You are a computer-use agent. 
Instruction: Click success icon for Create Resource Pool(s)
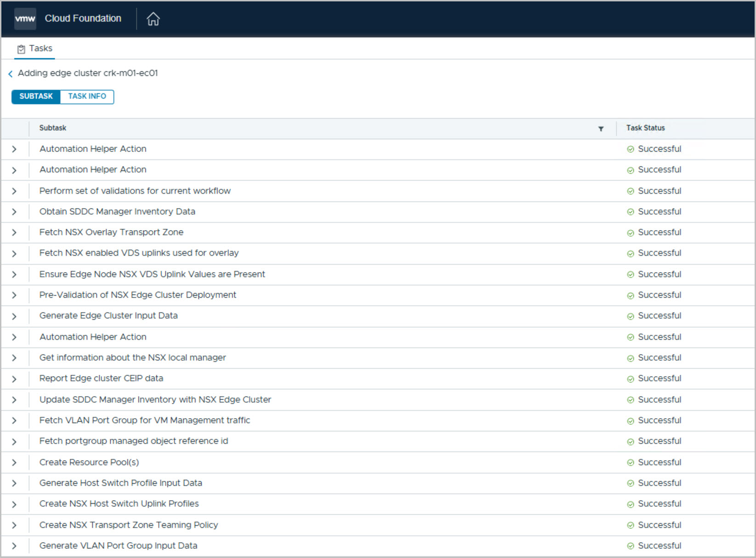tap(631, 462)
